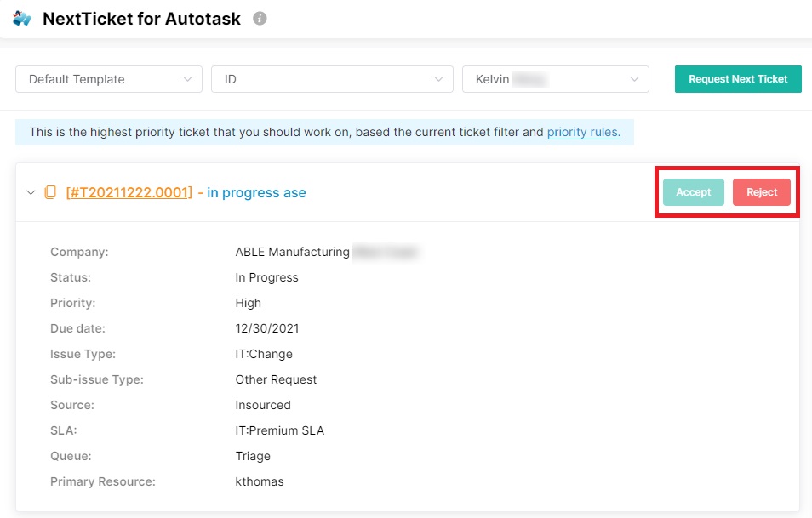
Task: Click the Request Next Ticket button
Action: pyautogui.click(x=738, y=79)
